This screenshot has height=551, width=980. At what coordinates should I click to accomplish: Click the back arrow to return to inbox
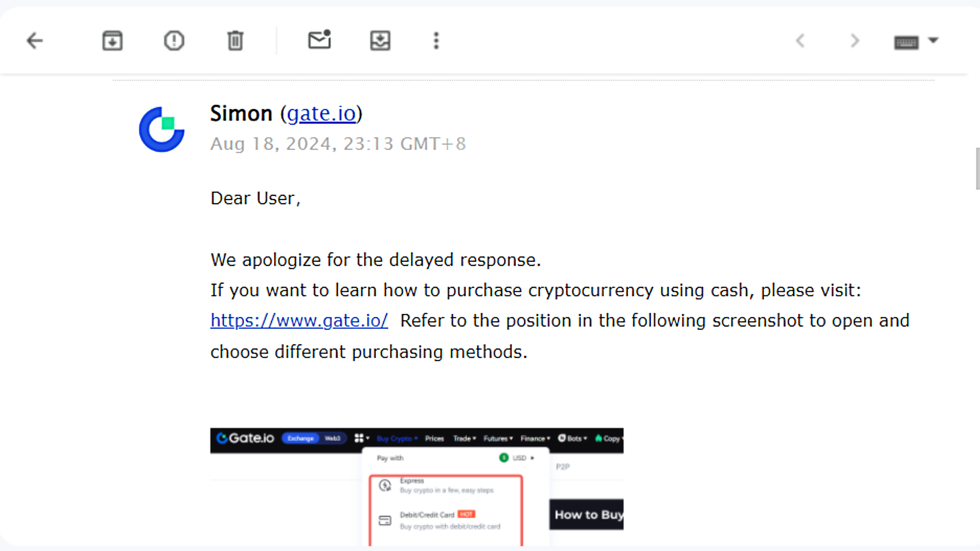pyautogui.click(x=34, y=40)
